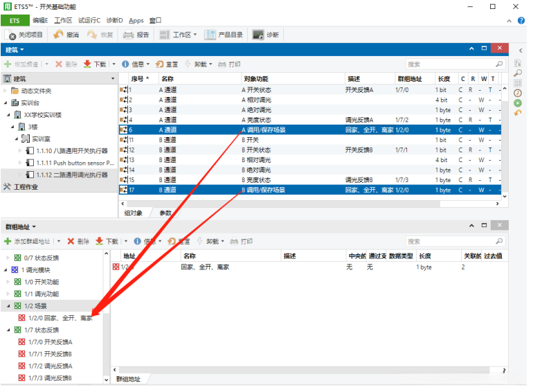This screenshot has height=392, width=533.
Task: Open the help question mark icon
Action: (x=521, y=21)
